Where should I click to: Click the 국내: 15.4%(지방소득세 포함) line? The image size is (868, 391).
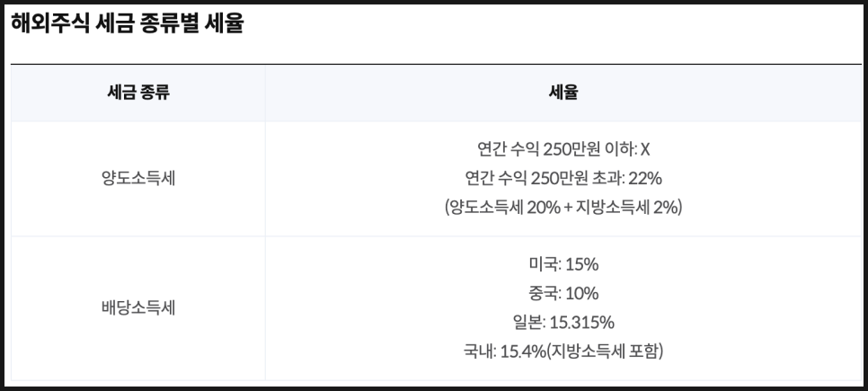pos(563,351)
